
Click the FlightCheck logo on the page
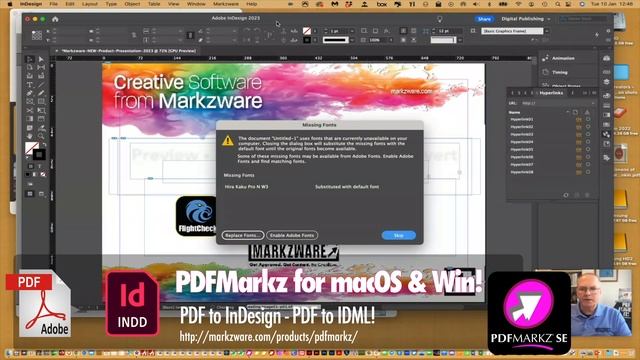196,216
